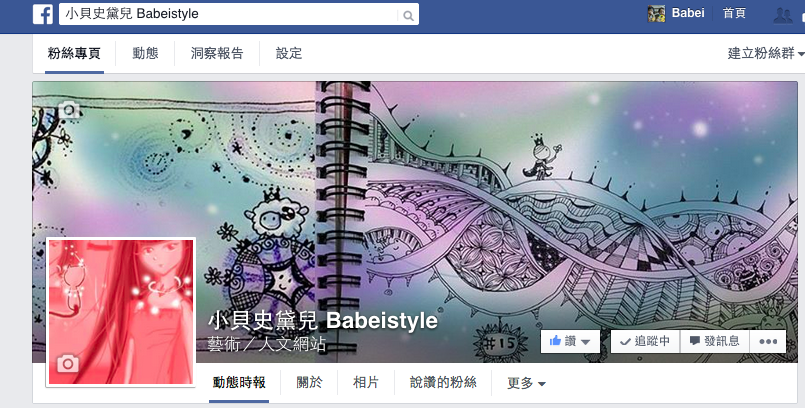Click the profile picture camera icon
The height and width of the screenshot is (408, 805).
click(68, 363)
